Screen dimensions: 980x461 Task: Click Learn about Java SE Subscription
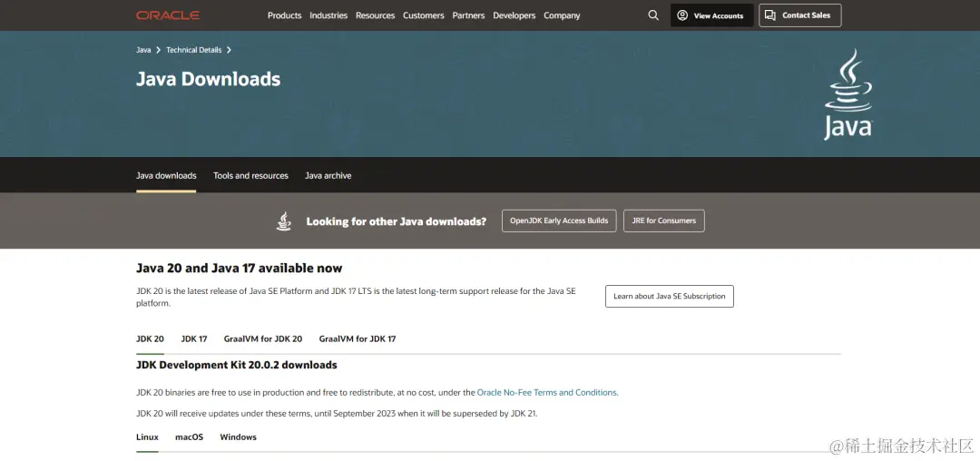670,296
